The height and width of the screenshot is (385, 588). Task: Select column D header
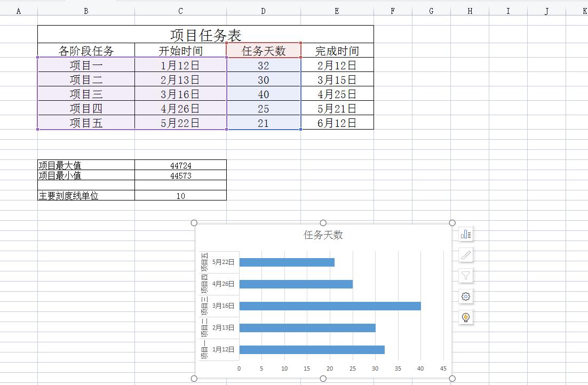(x=263, y=9)
